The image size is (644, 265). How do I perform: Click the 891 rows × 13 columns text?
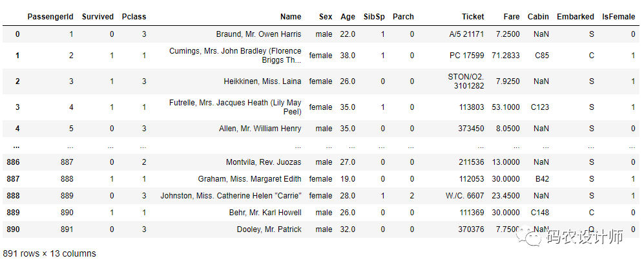(49, 253)
